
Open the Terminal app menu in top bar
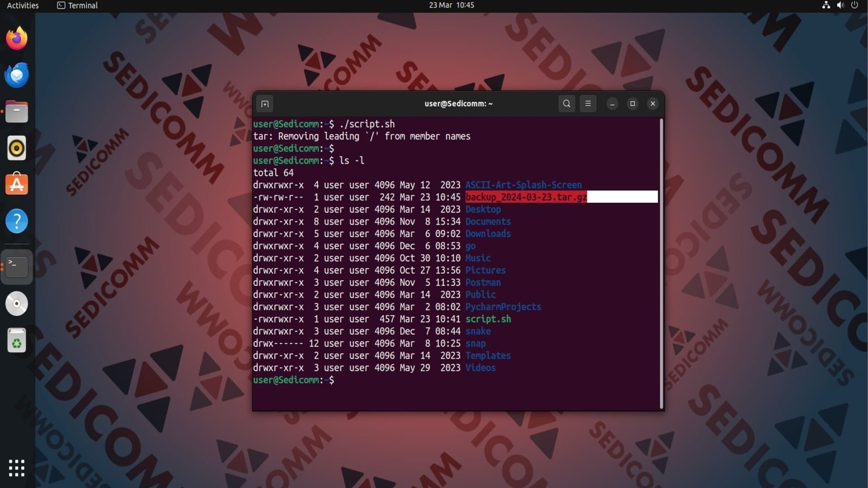pyautogui.click(x=77, y=5)
